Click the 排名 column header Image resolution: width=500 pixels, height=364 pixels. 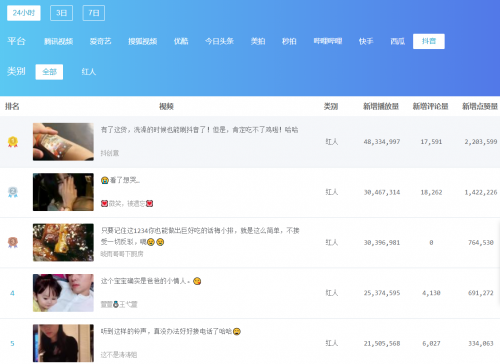12,106
